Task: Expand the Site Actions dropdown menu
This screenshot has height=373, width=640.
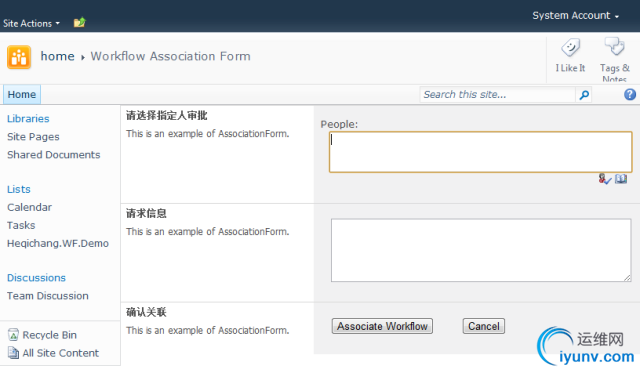Action: tap(31, 24)
